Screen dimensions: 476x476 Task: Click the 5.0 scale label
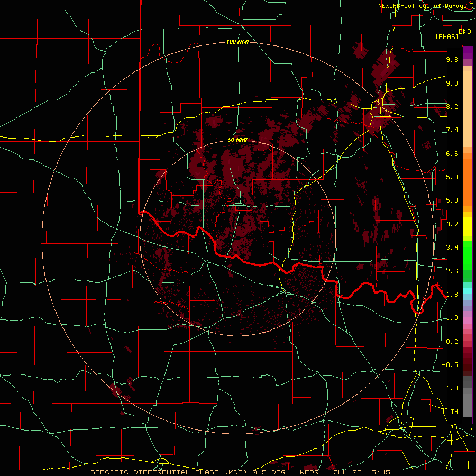[x=452, y=200]
